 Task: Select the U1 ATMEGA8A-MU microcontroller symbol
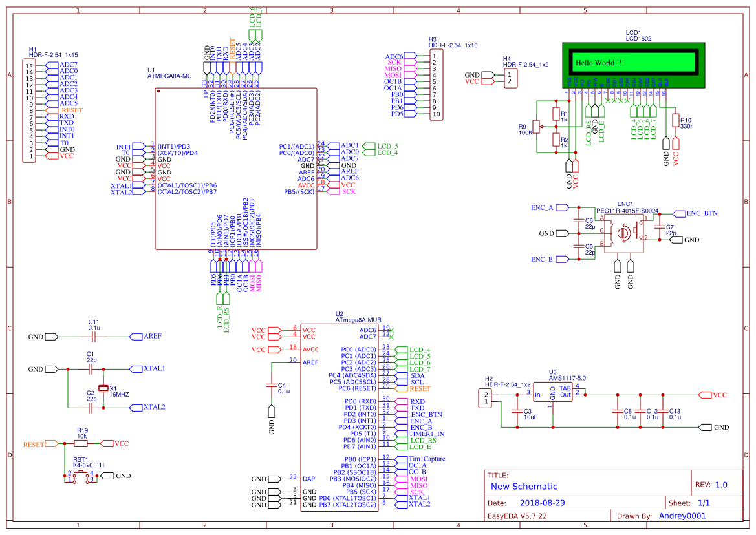236,168
